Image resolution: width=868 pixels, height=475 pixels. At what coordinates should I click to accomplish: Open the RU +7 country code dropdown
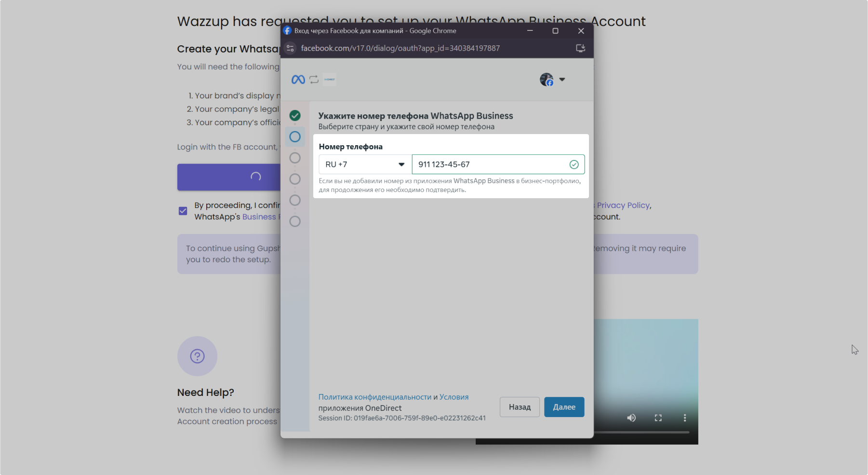[x=365, y=164]
